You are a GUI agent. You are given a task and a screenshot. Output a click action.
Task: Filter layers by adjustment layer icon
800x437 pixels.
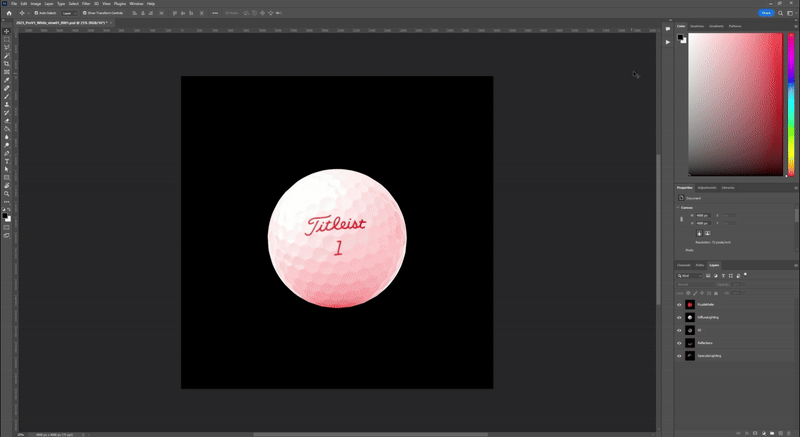(x=715, y=276)
